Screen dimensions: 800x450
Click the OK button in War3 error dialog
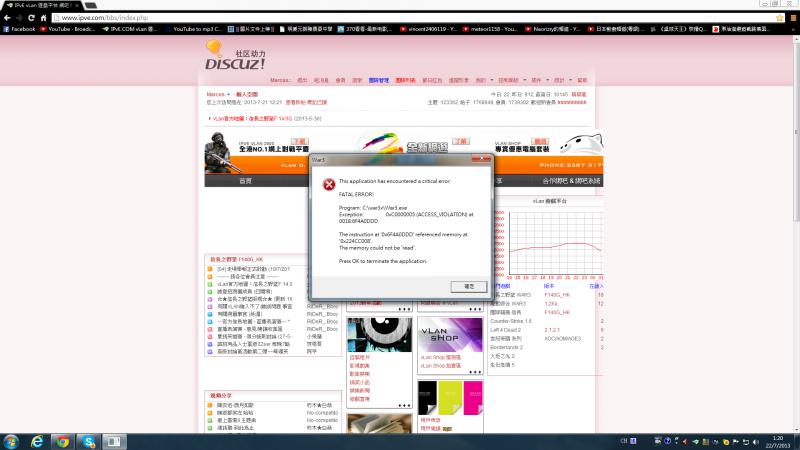[469, 287]
